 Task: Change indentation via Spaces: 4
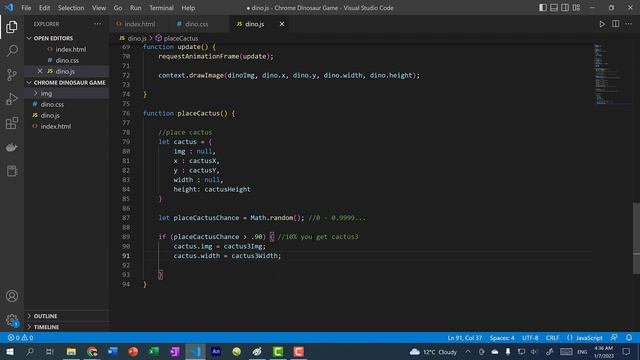click(502, 338)
